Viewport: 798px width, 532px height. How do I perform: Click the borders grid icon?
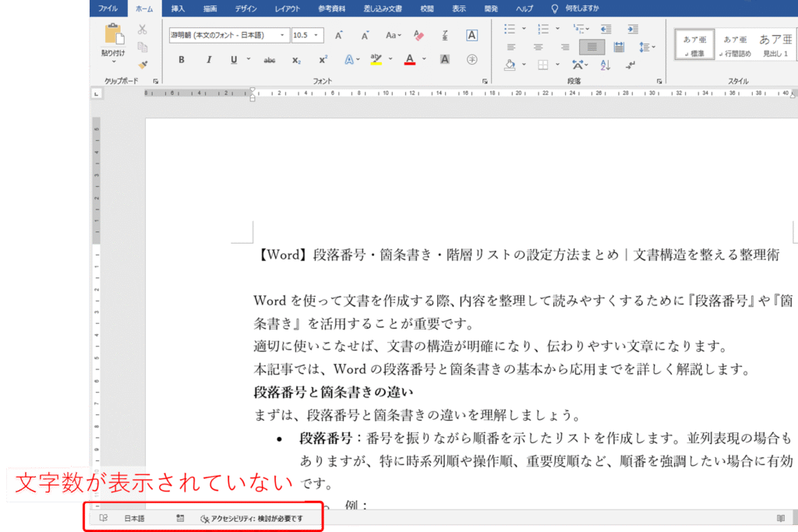543,65
